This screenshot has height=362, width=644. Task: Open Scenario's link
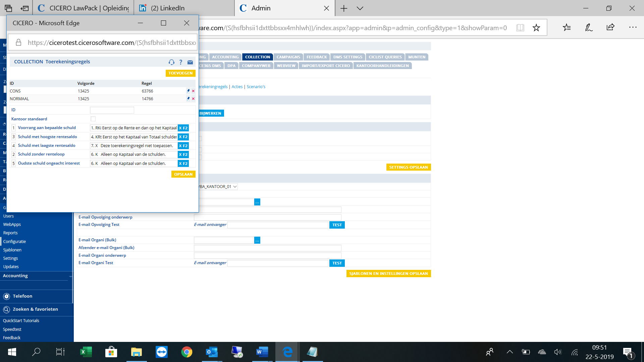256,87
